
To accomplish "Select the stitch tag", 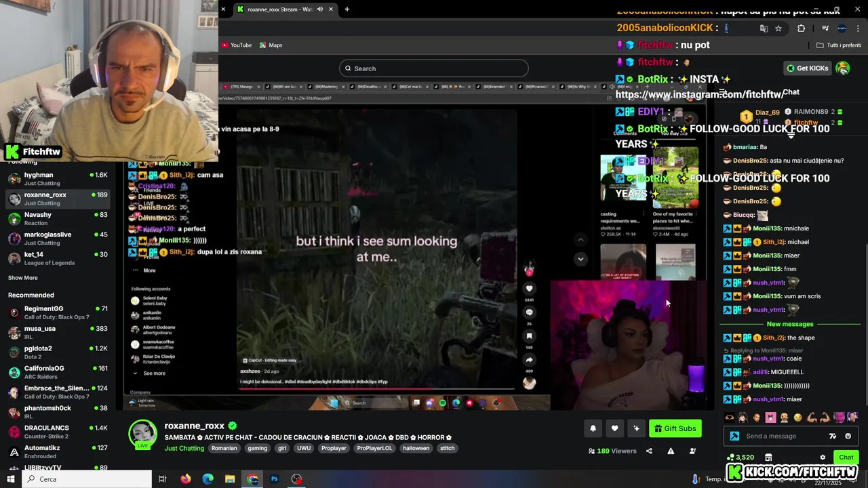I will [x=447, y=448].
